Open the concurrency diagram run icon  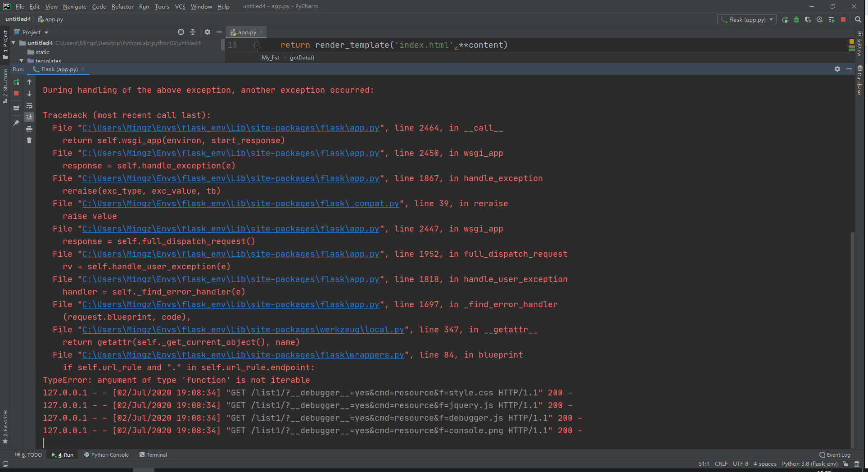click(832, 19)
